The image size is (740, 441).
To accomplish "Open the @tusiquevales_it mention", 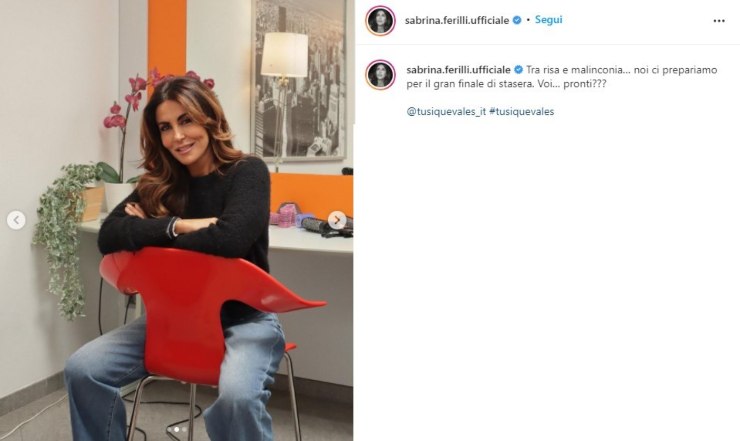I will [446, 112].
